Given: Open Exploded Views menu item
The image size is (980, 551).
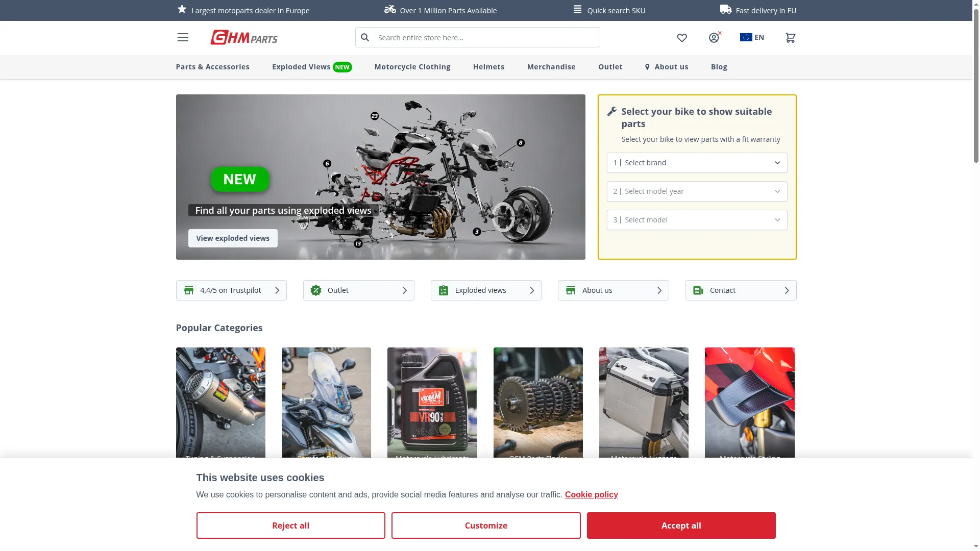Looking at the screenshot, I should click(301, 67).
